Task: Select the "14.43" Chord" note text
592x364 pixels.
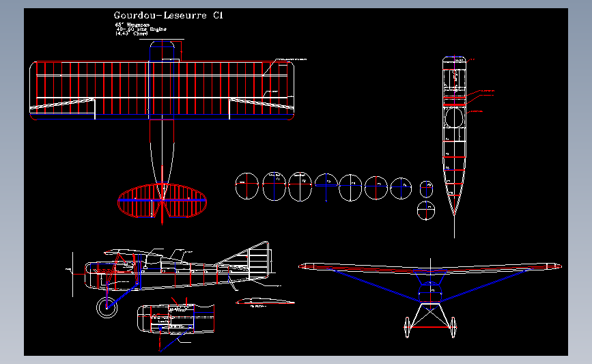Action: point(131,33)
